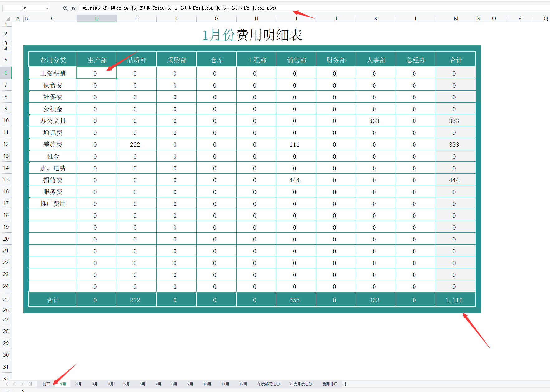Select 555 in the 合计 total row
Screen dimensions: 550x392
(x=296, y=300)
